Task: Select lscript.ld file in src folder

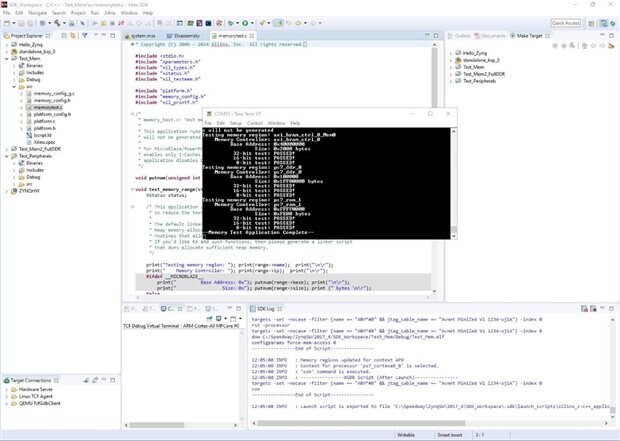Action: click(45, 135)
